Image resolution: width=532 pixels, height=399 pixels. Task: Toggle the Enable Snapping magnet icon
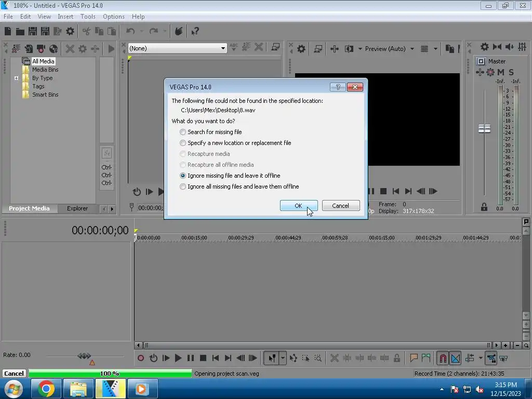[443, 358]
